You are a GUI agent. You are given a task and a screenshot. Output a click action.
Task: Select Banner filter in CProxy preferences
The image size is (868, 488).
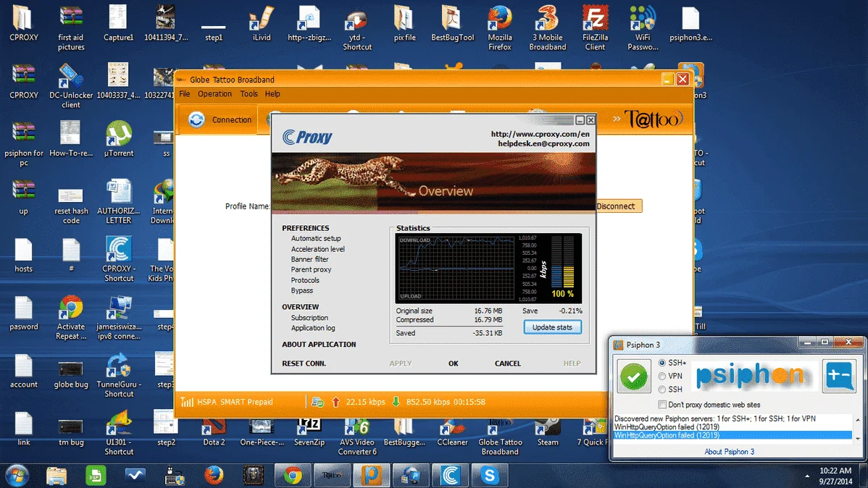coord(309,259)
